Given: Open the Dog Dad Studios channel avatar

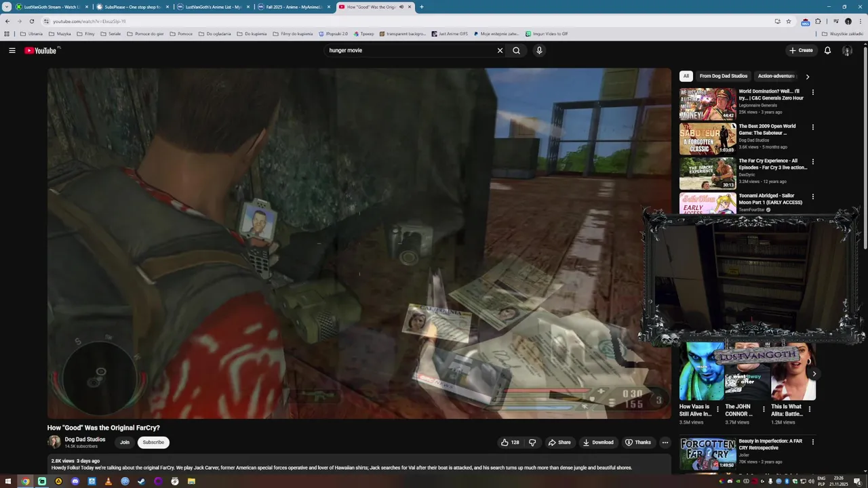Looking at the screenshot, I should pos(54,443).
